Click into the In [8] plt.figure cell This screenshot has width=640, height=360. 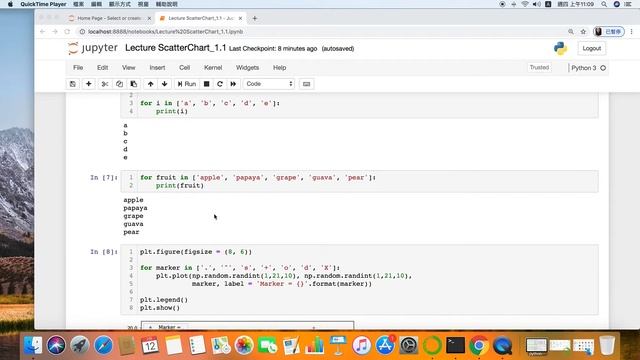[359, 280]
